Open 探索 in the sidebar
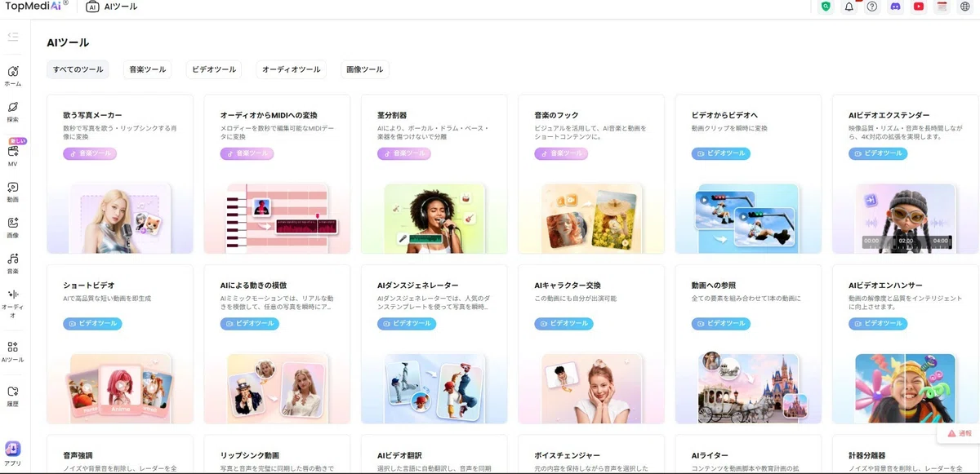 [x=13, y=112]
